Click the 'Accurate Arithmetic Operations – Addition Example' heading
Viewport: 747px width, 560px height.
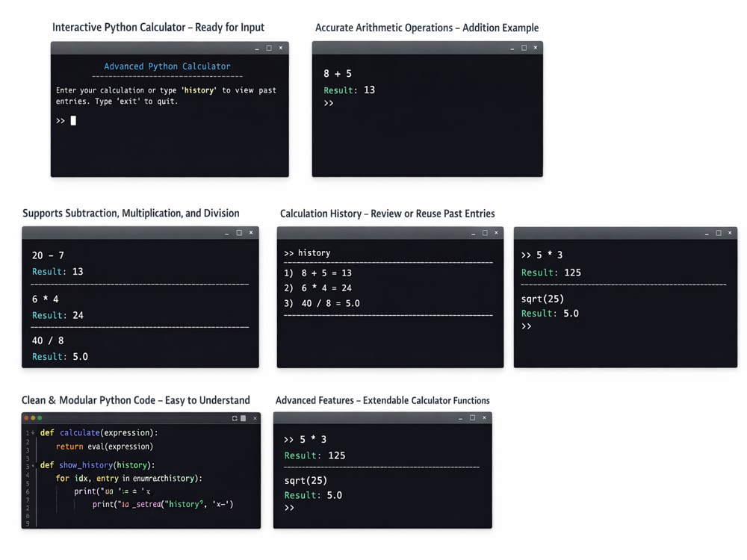427,28
